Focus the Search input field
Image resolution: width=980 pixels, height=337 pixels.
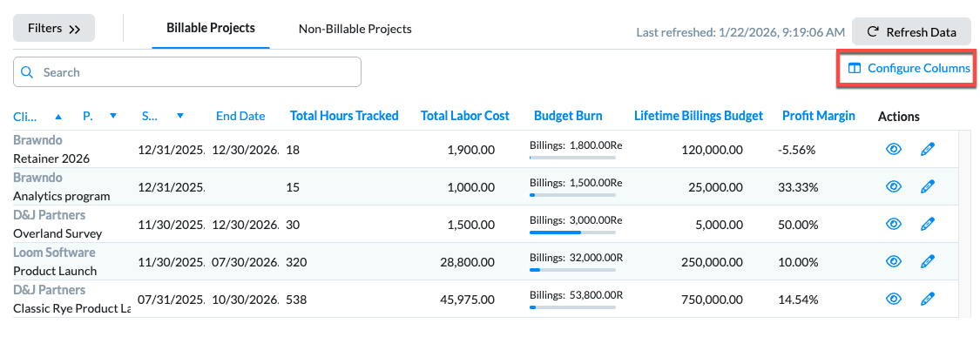pos(187,72)
